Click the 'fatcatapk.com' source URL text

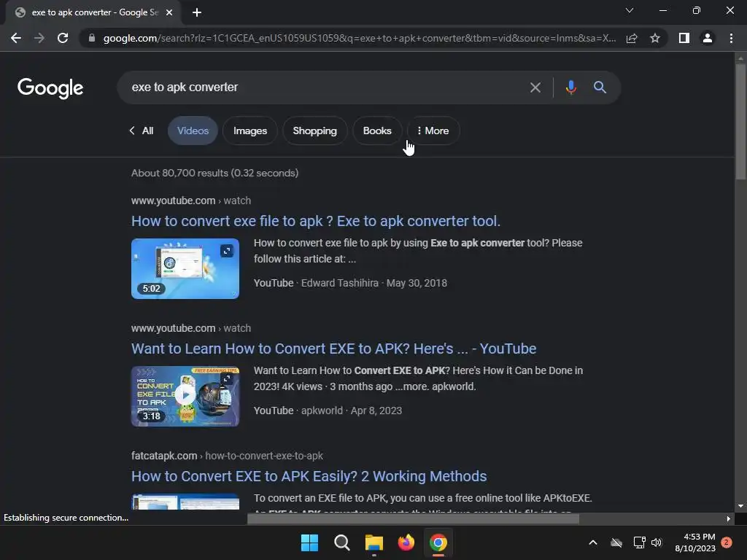(x=164, y=456)
